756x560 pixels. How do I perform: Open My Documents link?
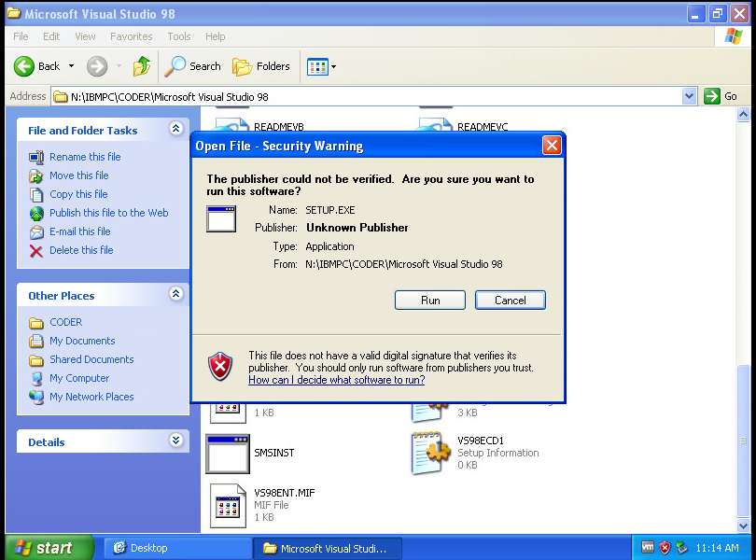(x=82, y=341)
